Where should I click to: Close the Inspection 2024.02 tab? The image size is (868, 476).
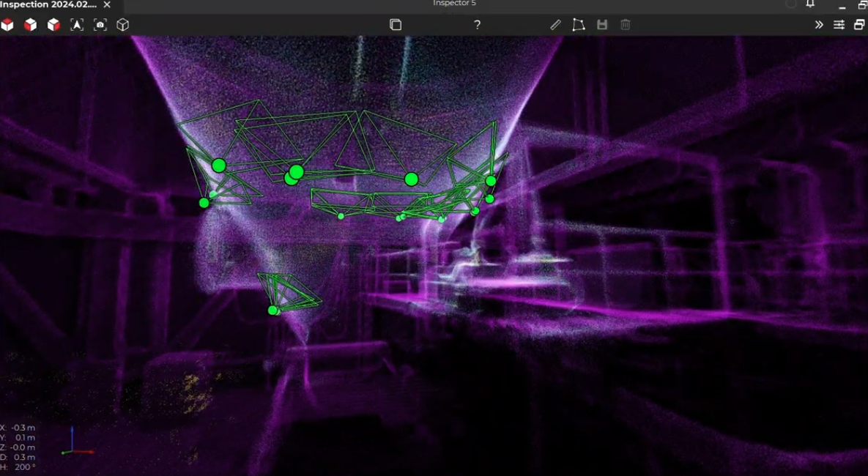click(107, 4)
